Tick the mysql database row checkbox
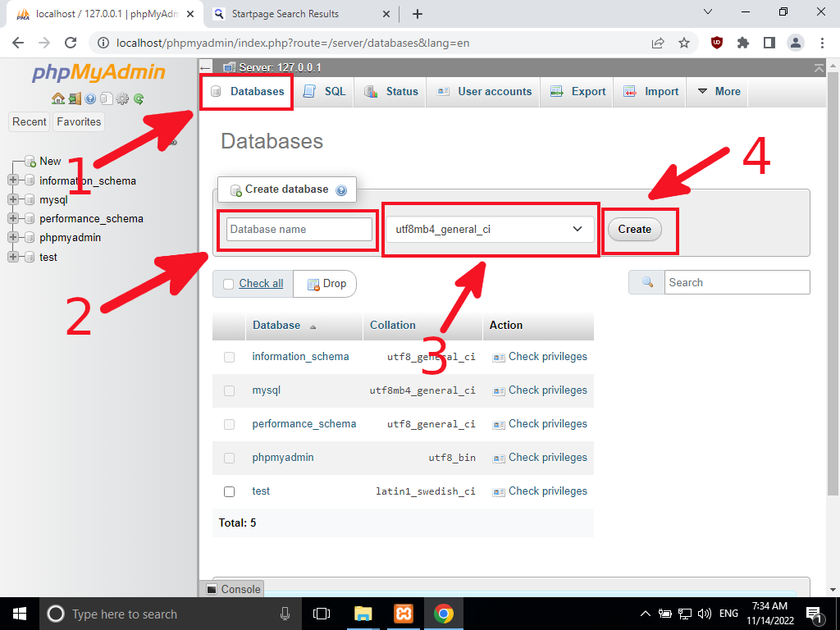Screen dimensions: 840x630 click(229, 390)
